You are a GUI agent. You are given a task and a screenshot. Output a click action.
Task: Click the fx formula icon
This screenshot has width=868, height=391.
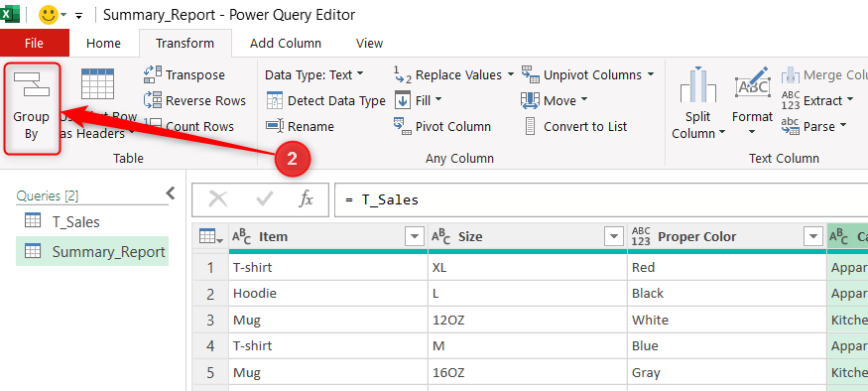coord(306,198)
